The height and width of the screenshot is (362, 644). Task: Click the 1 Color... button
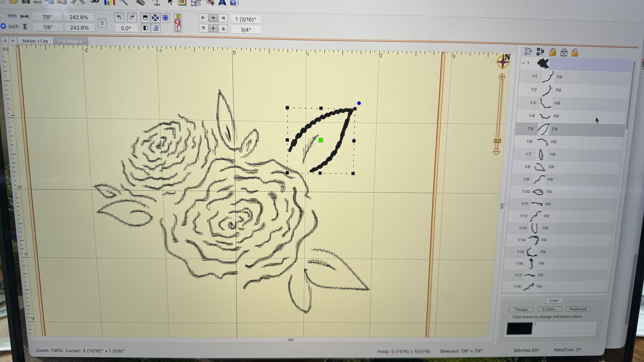(550, 309)
